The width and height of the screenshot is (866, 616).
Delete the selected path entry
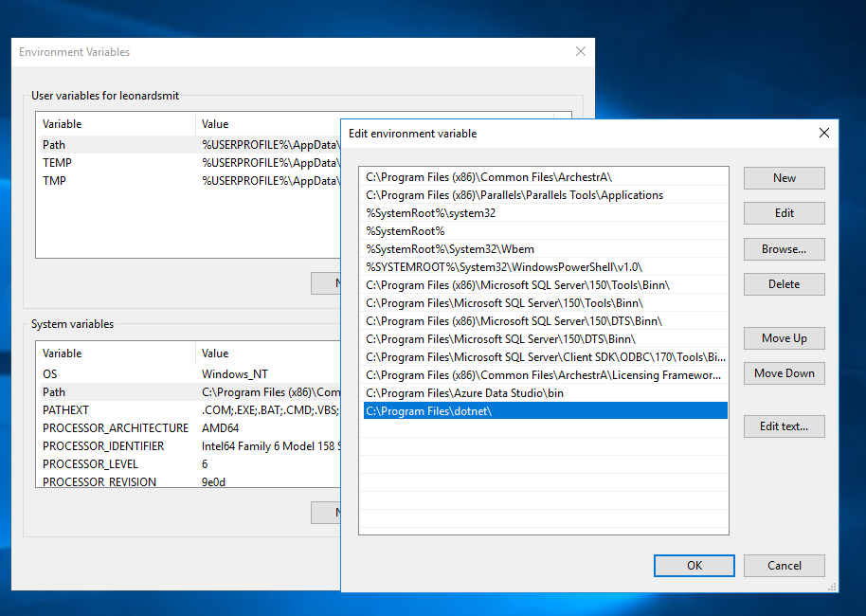click(x=784, y=284)
